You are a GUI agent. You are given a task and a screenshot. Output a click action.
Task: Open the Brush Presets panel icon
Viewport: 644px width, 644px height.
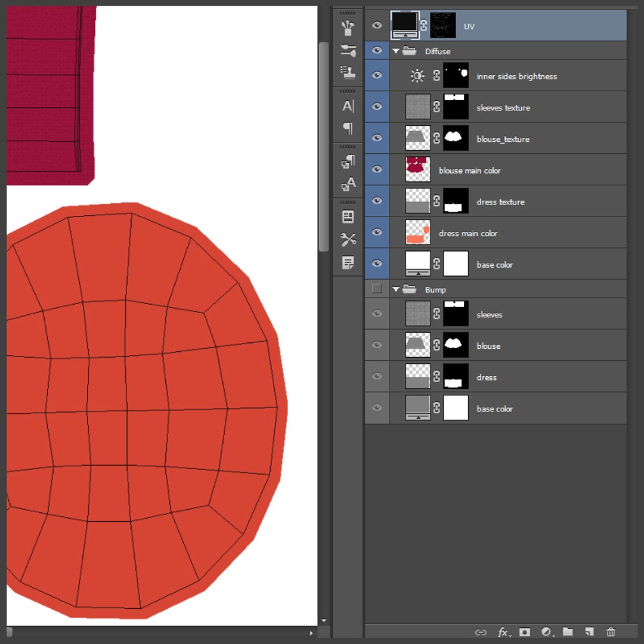(x=348, y=27)
